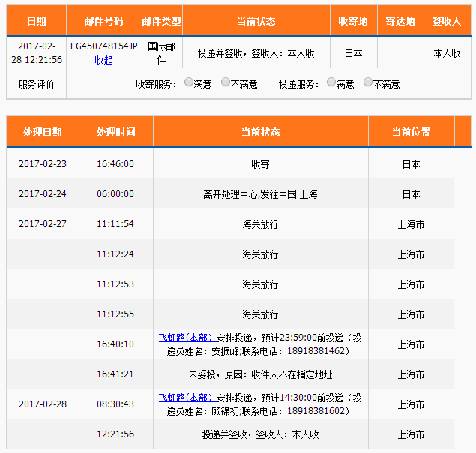Image resolution: width=476 pixels, height=453 pixels.
Task: Click tracking number EG450748154JP
Action: tap(104, 46)
